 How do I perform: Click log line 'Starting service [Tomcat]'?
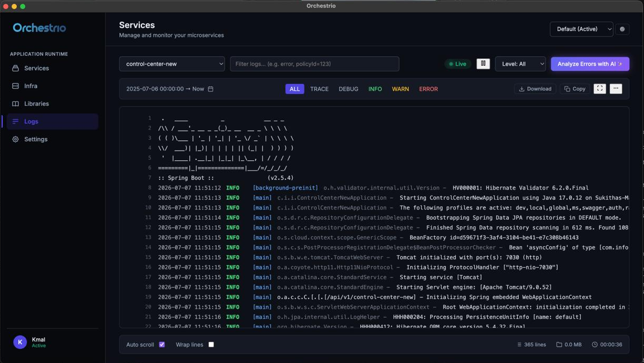[x=320, y=277]
